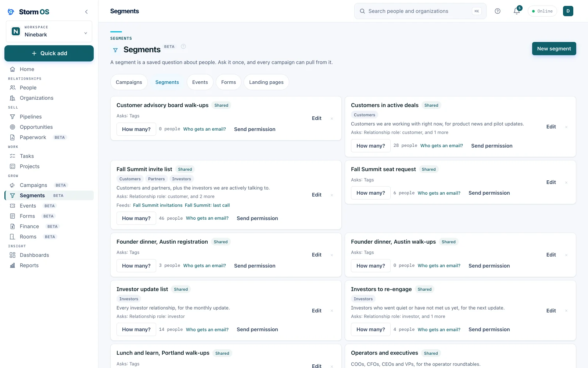The height and width of the screenshot is (368, 588).
Task: Open the Fall Summit invitations feed link
Action: tap(158, 205)
